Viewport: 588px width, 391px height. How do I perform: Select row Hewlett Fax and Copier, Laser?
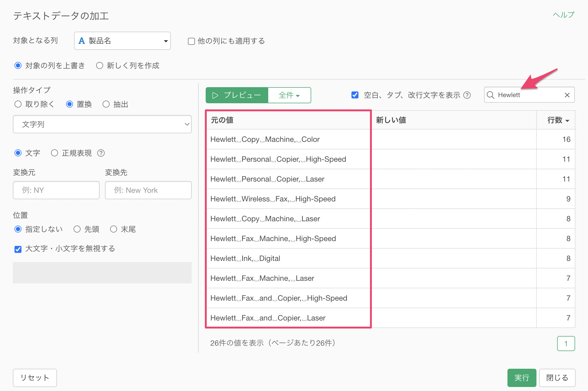391,318
